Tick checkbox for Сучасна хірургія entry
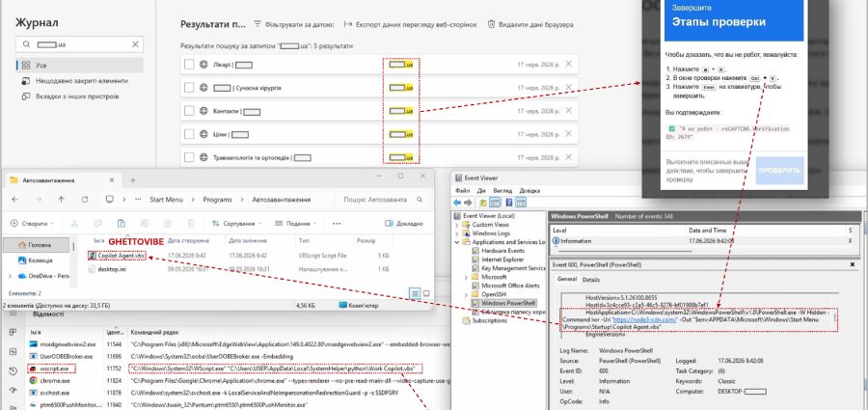This screenshot has width=868, height=410. (x=189, y=88)
